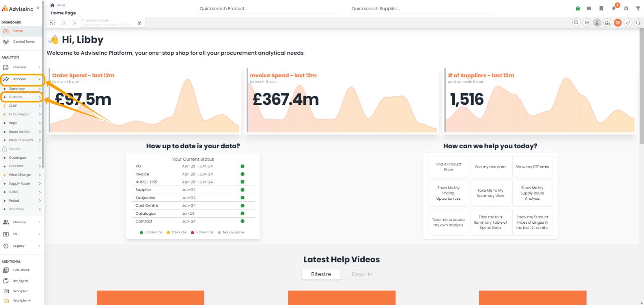Screen dimensions: 644x305
Task: Collapse the sidebar using the double-chevron icon
Action: tap(38, 8)
